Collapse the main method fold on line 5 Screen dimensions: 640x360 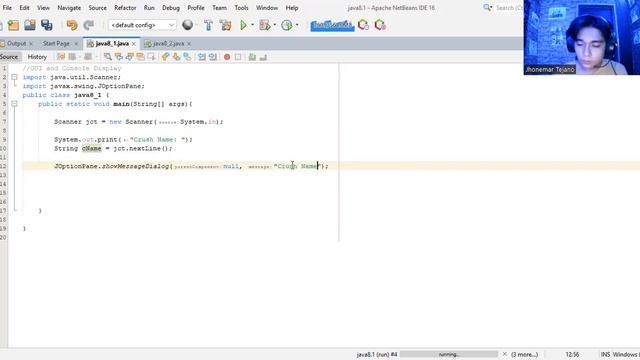click(14, 104)
